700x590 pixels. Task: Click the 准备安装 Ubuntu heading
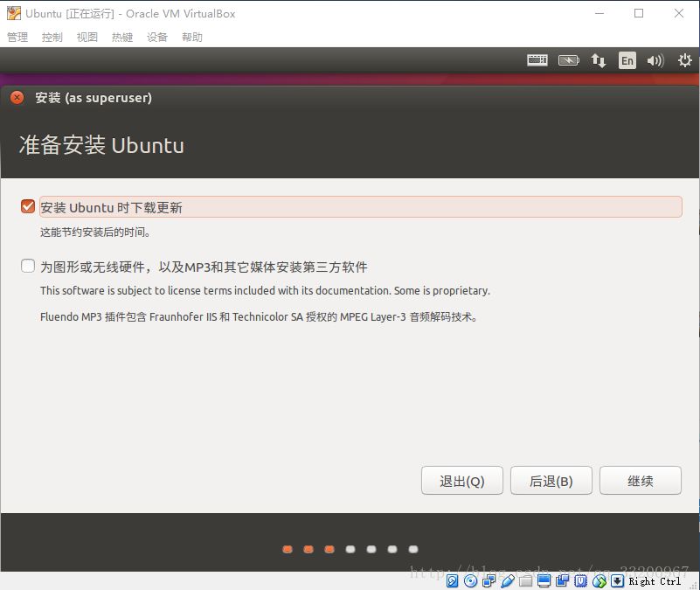pos(101,145)
